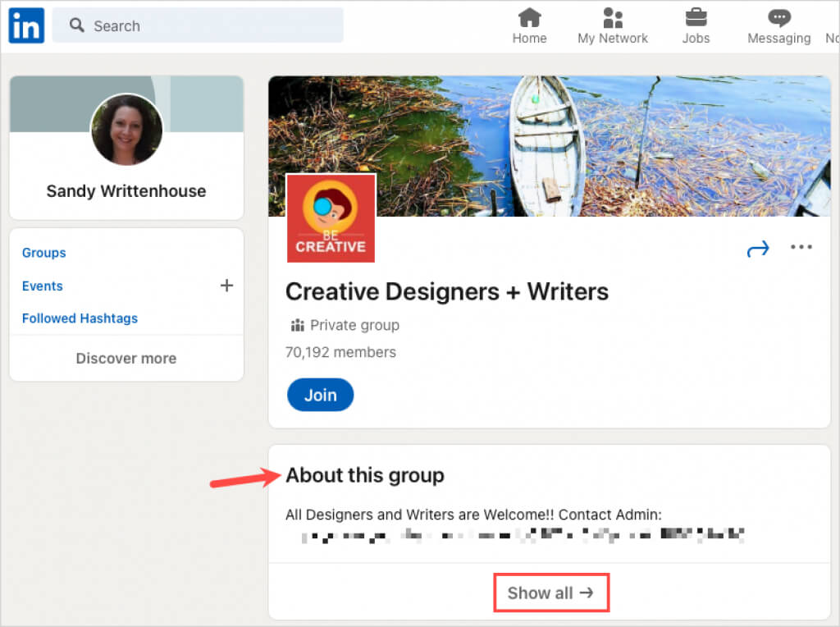Open the three-dot more options menu
840x627 pixels.
tap(801, 248)
